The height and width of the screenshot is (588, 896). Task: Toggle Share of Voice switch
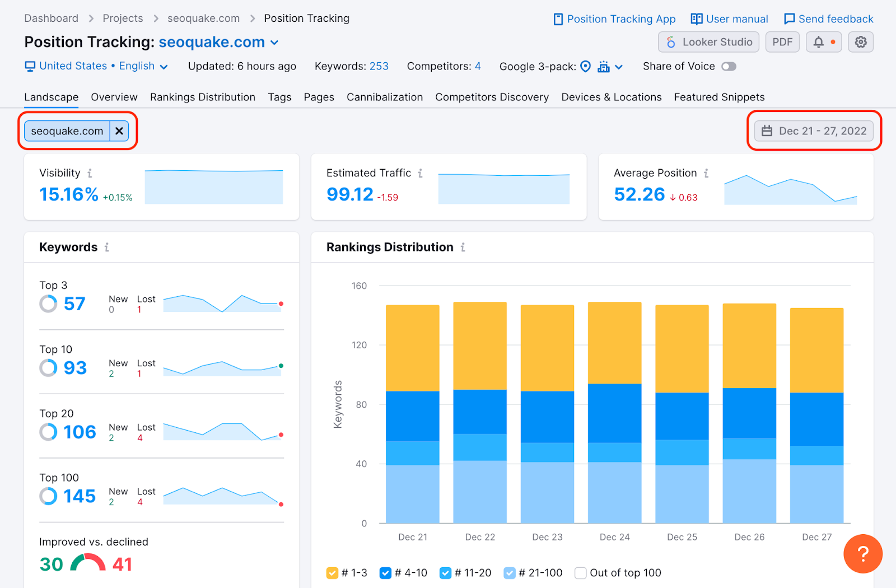[x=729, y=67]
